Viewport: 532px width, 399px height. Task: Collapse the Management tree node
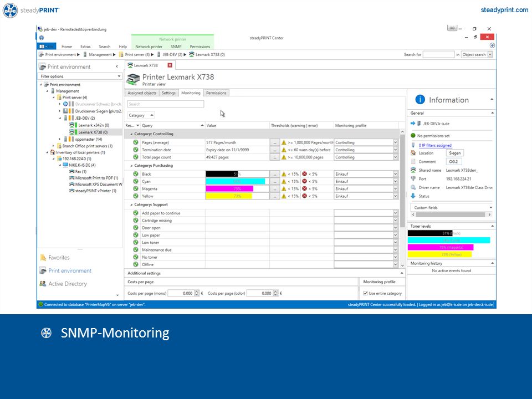pyautogui.click(x=47, y=91)
